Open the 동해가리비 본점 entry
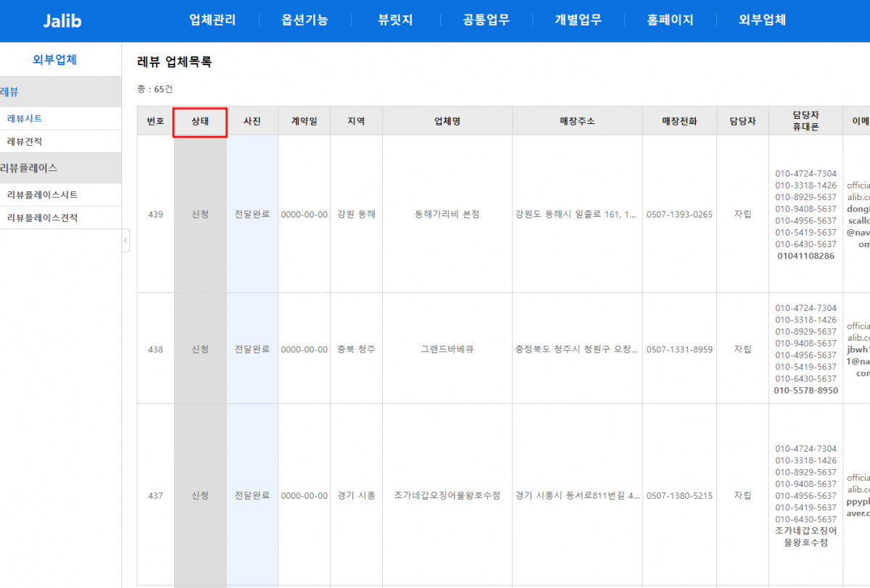Image resolution: width=870 pixels, height=588 pixels. coord(447,215)
